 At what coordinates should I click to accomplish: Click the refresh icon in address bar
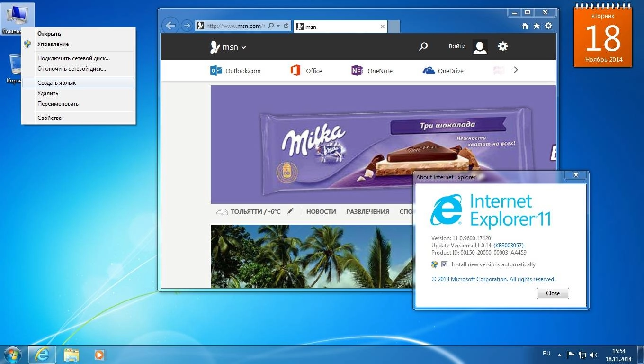(x=286, y=26)
